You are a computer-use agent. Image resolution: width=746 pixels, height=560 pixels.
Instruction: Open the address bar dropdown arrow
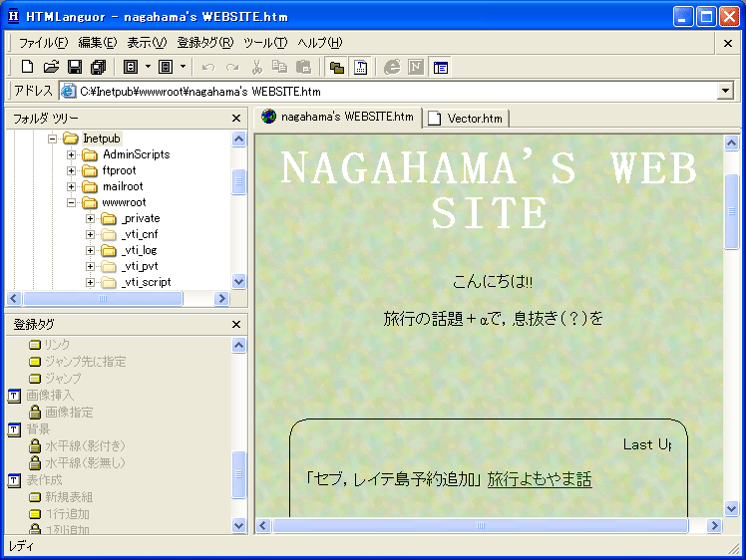(725, 92)
